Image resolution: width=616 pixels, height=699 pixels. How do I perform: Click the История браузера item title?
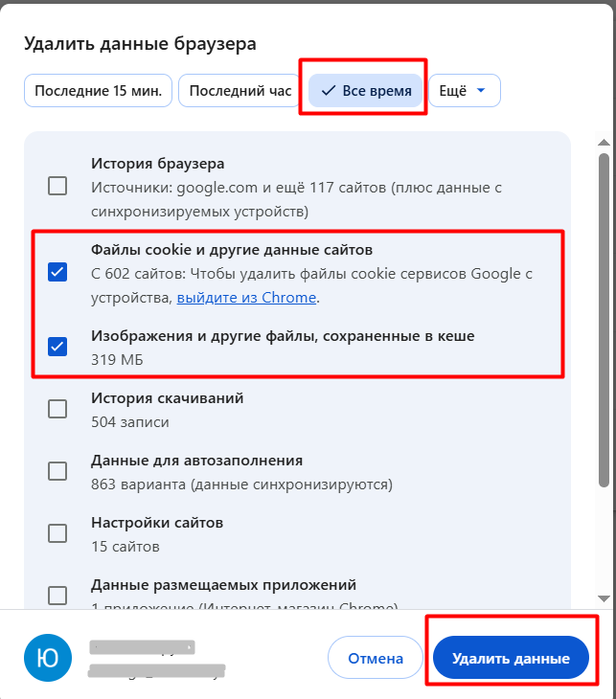pyautogui.click(x=157, y=164)
